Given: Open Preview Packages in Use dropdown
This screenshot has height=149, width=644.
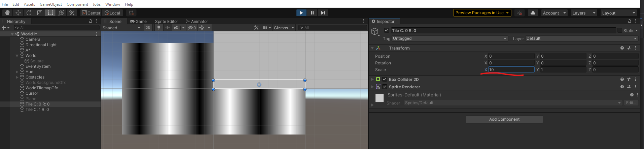Looking at the screenshot, I should tap(482, 13).
